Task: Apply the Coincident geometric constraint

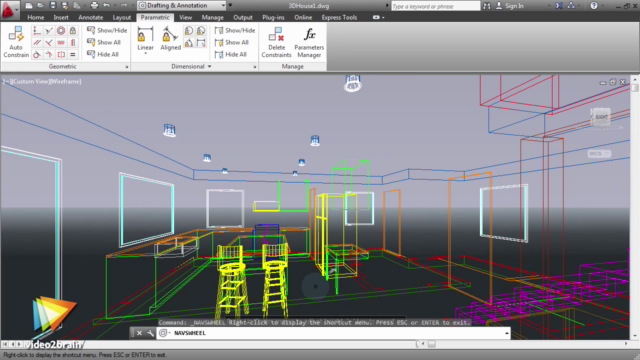Action: click(37, 30)
